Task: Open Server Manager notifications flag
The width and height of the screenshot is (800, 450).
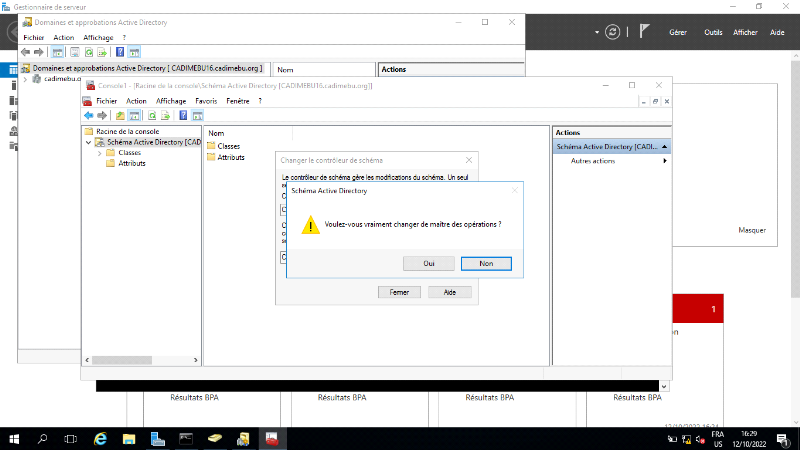Action: (644, 32)
